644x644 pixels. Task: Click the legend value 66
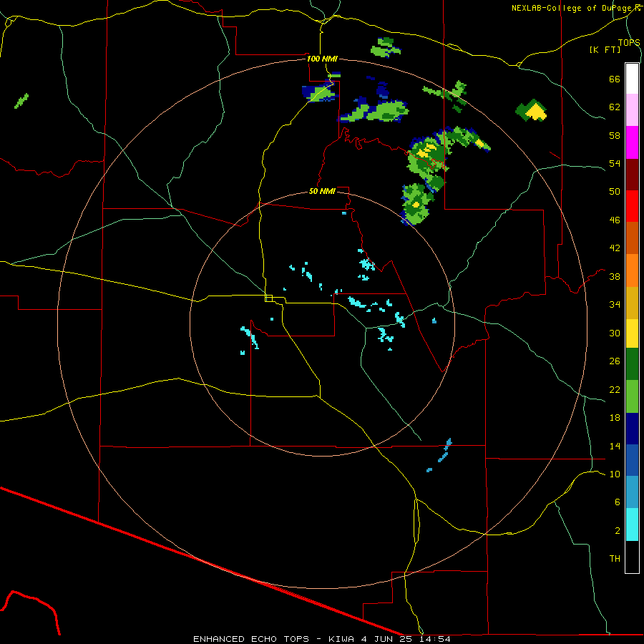[x=615, y=79]
